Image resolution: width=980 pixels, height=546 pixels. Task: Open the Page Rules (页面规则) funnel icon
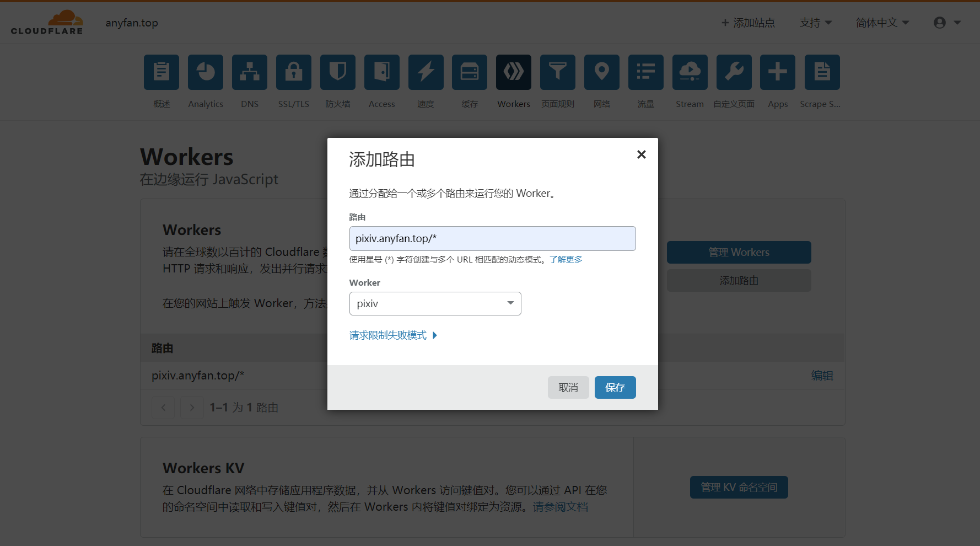558,72
